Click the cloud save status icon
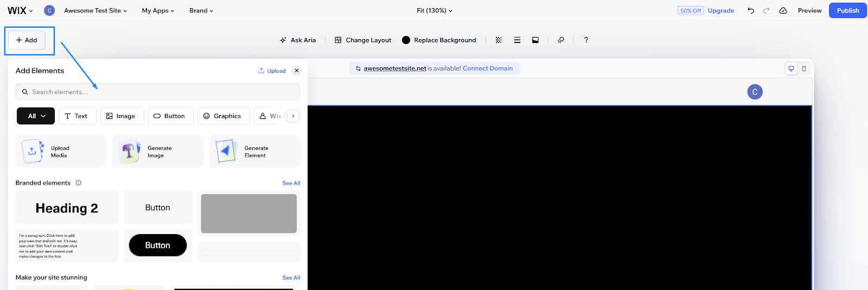Viewport: 868px width, 290px height. [783, 10]
